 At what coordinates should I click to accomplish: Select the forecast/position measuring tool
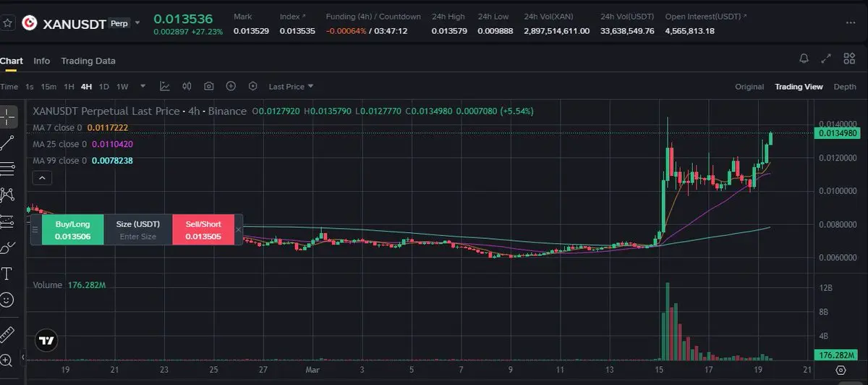coord(7,221)
